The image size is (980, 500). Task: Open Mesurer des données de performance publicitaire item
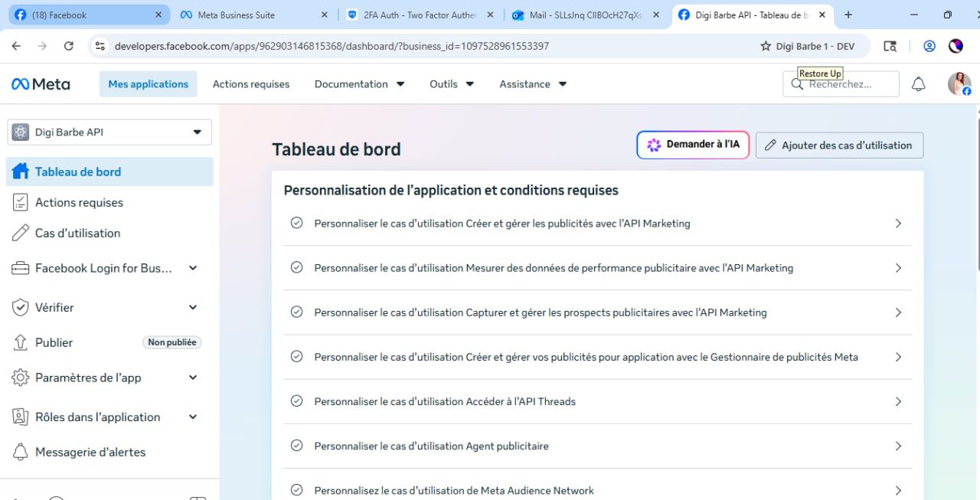click(x=597, y=268)
